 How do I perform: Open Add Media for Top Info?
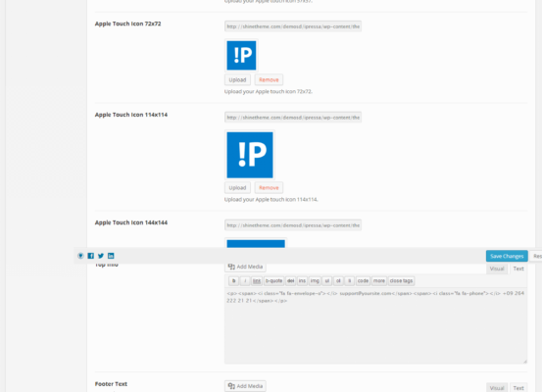(x=245, y=267)
